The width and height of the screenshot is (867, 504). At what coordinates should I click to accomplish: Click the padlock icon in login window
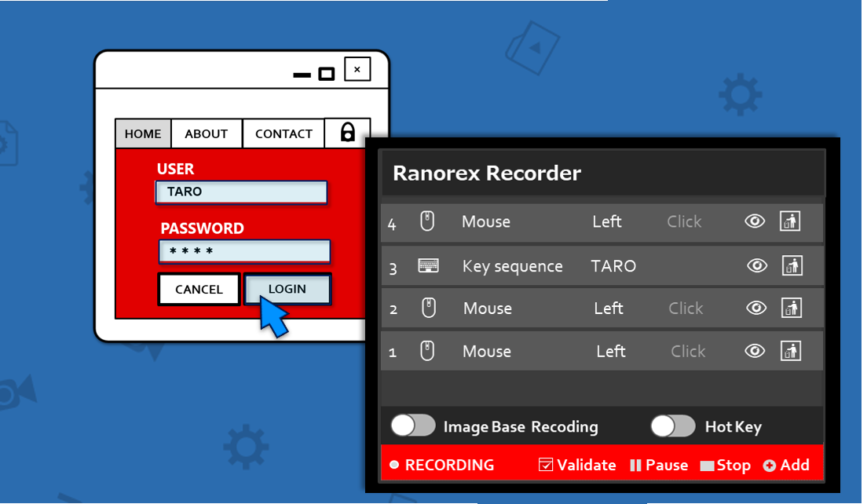point(347,133)
